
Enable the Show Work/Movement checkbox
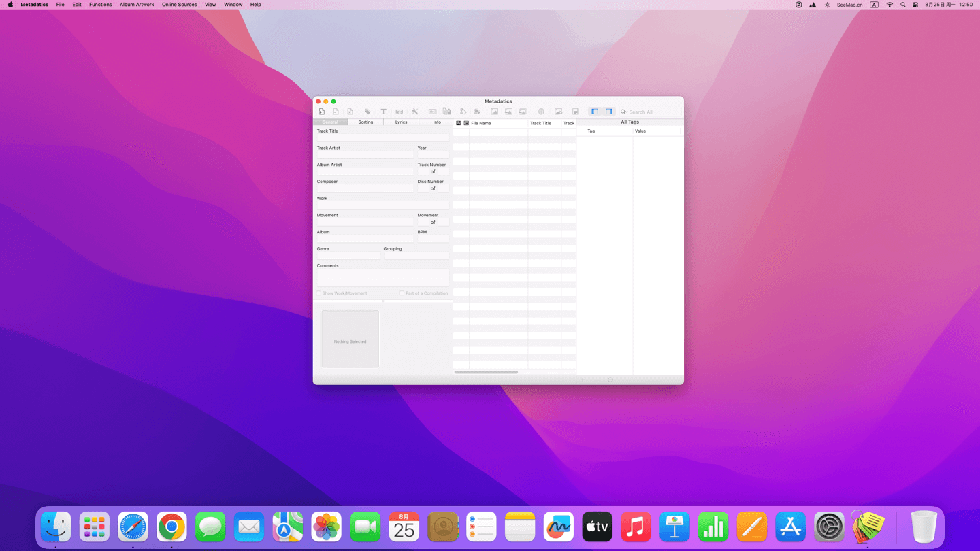click(318, 293)
